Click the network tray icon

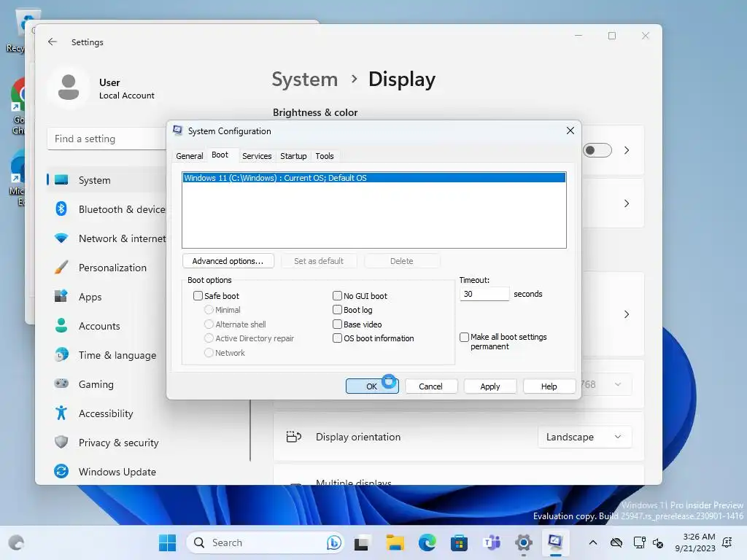[x=639, y=542]
